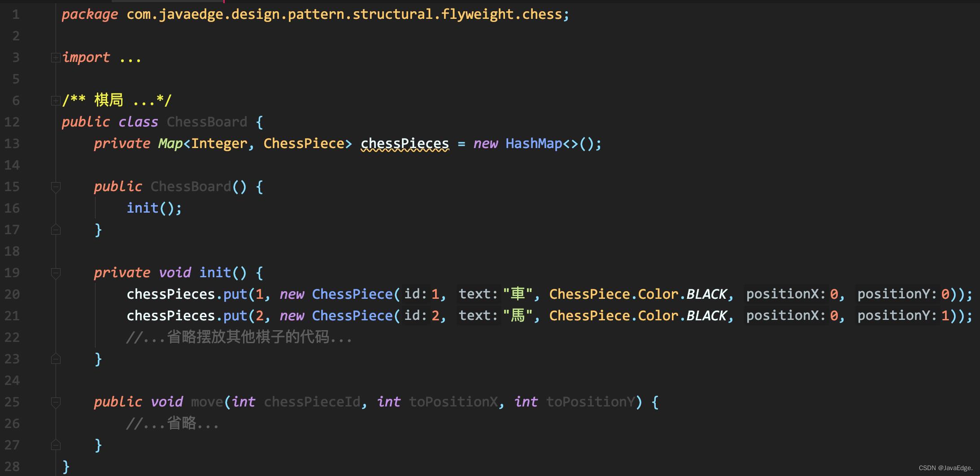This screenshot has width=980, height=476.
Task: Click the HashMap constructor on line 13
Action: [534, 144]
